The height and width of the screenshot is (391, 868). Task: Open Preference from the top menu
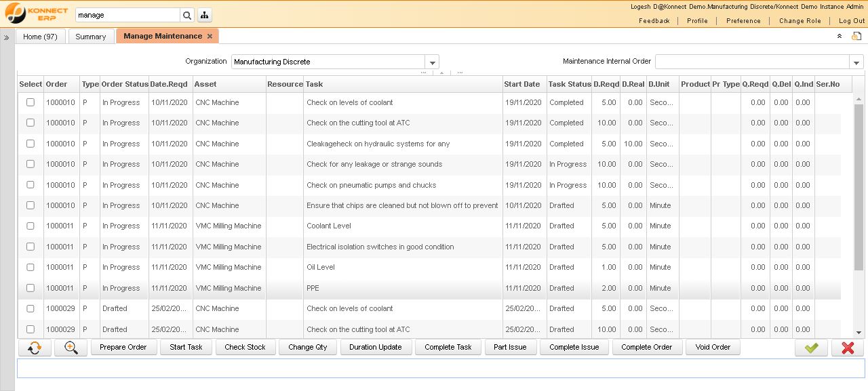(743, 21)
